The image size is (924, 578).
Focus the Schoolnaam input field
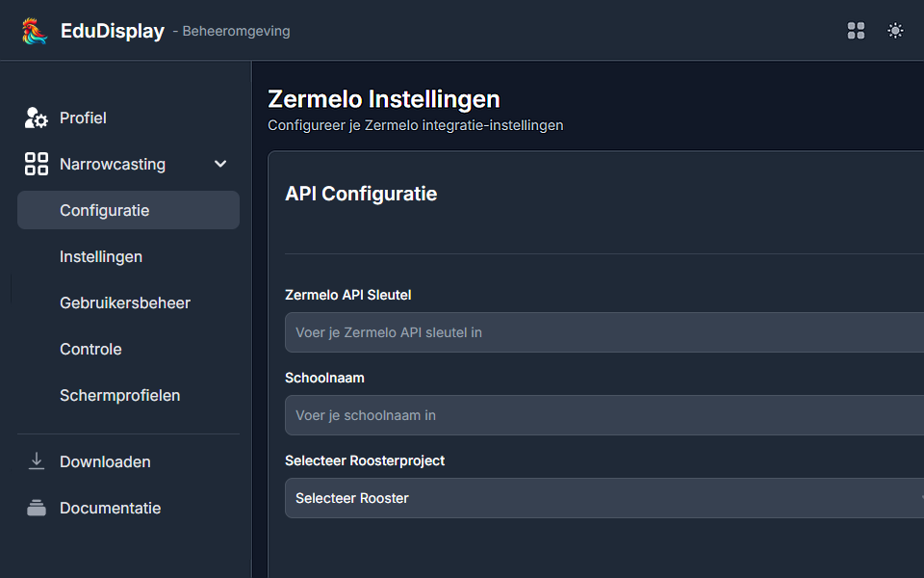604,415
